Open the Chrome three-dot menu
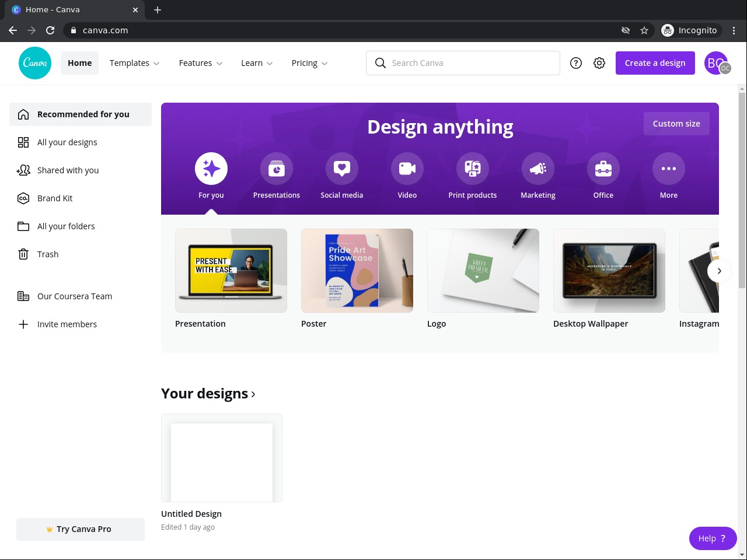This screenshot has width=747, height=560. (734, 30)
